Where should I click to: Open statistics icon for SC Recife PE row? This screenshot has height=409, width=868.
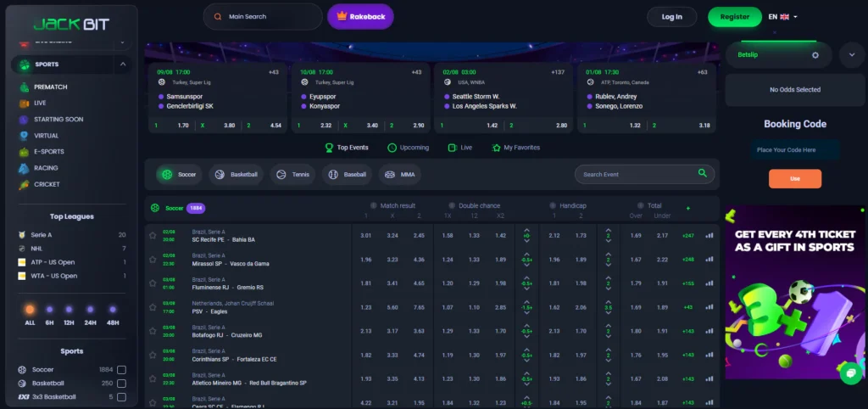click(x=709, y=236)
